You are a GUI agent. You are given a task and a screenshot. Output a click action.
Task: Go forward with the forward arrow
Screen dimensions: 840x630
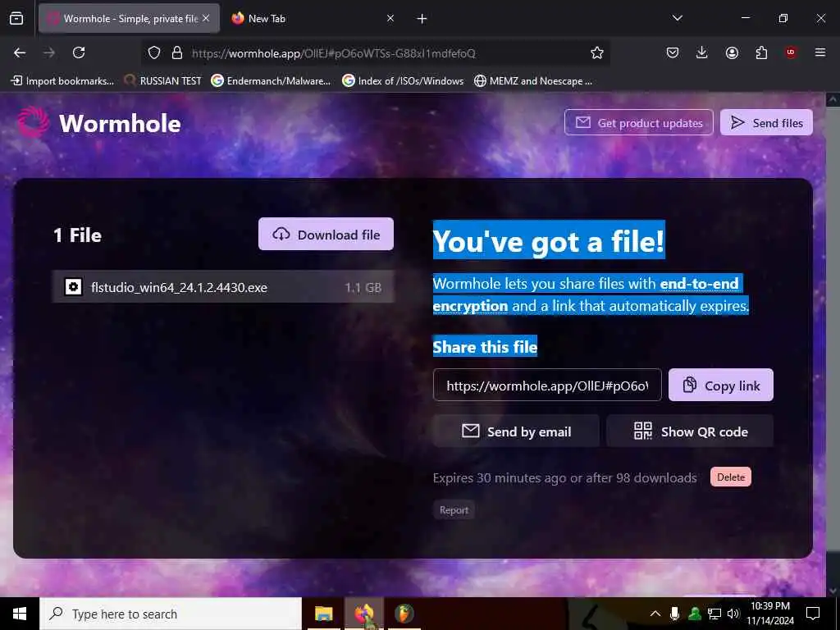point(49,52)
